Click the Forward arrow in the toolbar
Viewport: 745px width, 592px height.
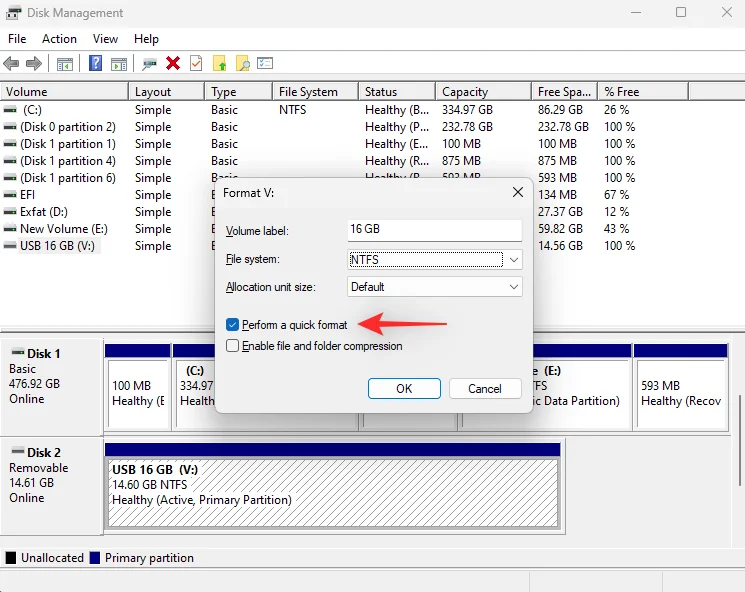click(x=34, y=63)
